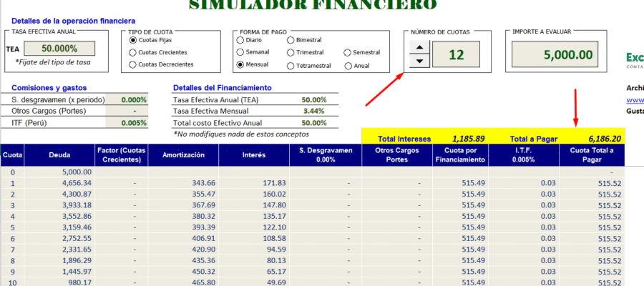The image size is (644, 286).
Task: Select the Cuotas Fijas radio option
Action: 133,40
